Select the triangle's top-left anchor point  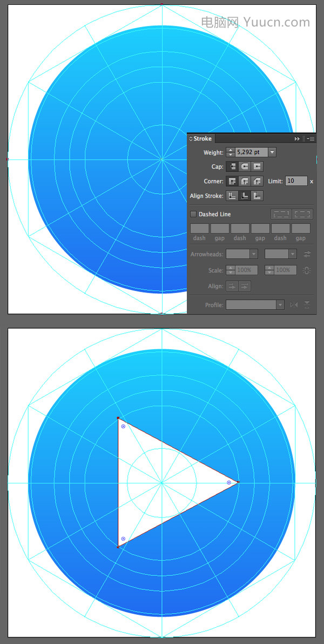[118, 418]
